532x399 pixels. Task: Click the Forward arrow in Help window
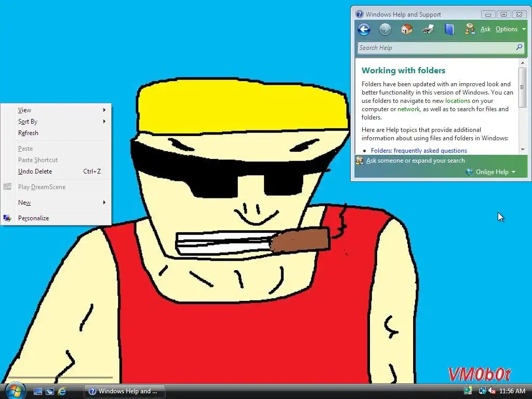(x=385, y=30)
